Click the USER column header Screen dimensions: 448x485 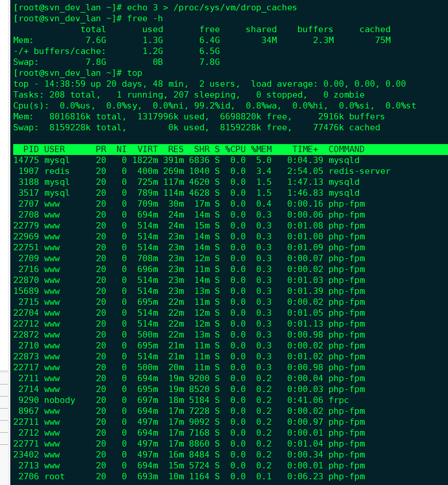click(55, 149)
